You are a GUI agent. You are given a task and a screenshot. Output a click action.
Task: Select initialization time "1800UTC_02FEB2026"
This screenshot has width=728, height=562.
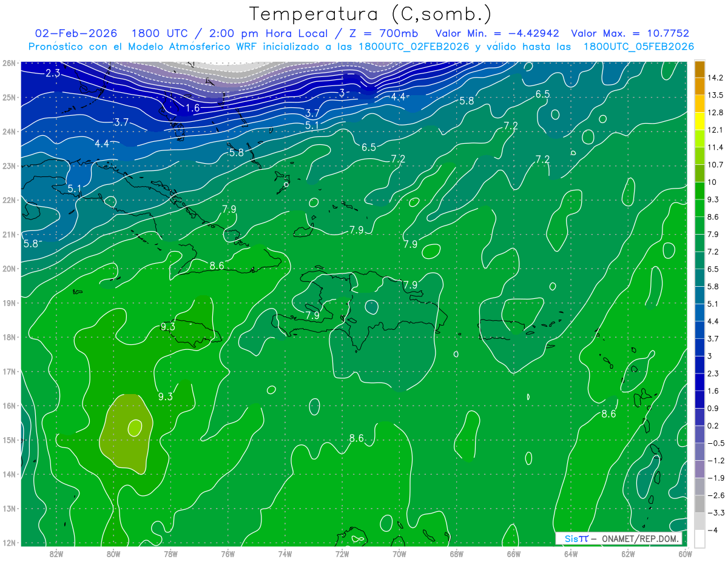pos(415,47)
